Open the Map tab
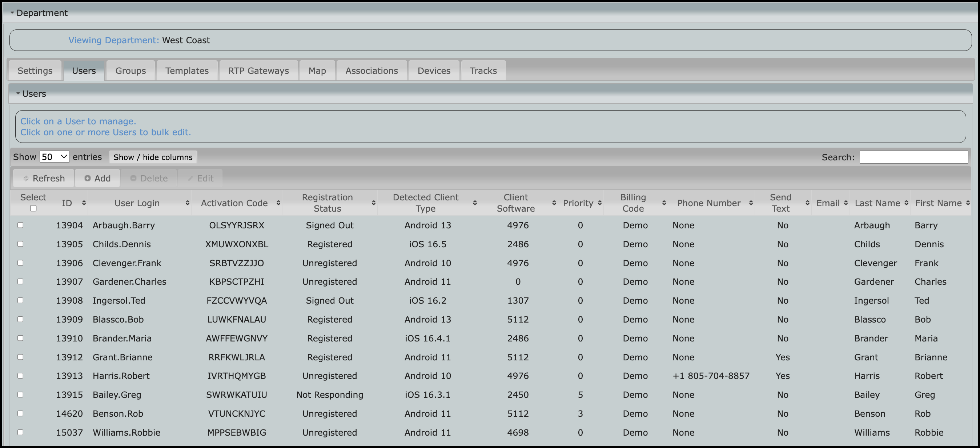The width and height of the screenshot is (980, 448). [317, 71]
